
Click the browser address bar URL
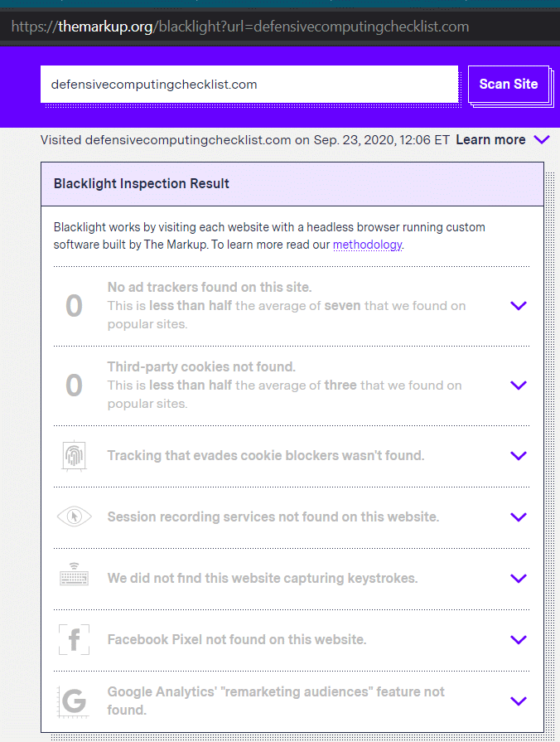coord(240,27)
